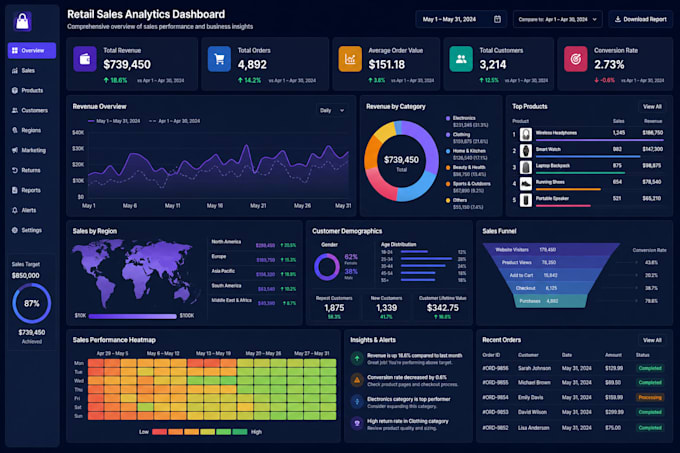Click the Total Orders cart icon
Screen dimensions: 680x453
coord(219,59)
